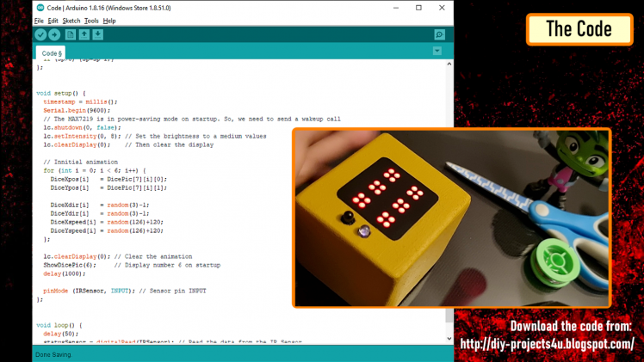Open the Tools menu
This screenshot has width=644, height=362.
[x=91, y=21]
